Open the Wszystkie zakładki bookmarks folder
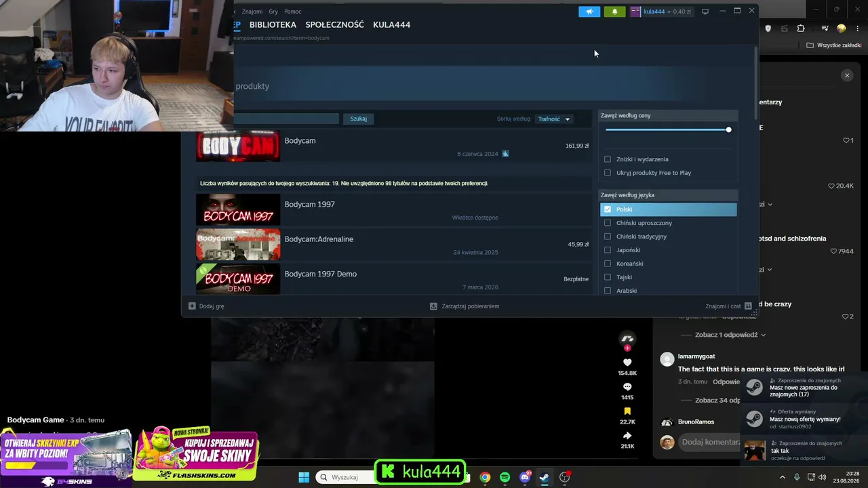Image resolution: width=868 pixels, height=488 pixels. (833, 45)
